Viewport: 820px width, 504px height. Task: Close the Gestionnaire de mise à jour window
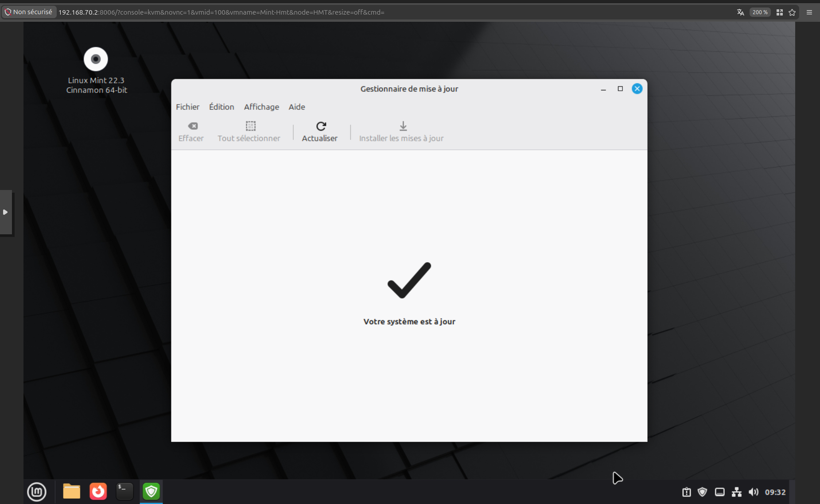(x=637, y=89)
